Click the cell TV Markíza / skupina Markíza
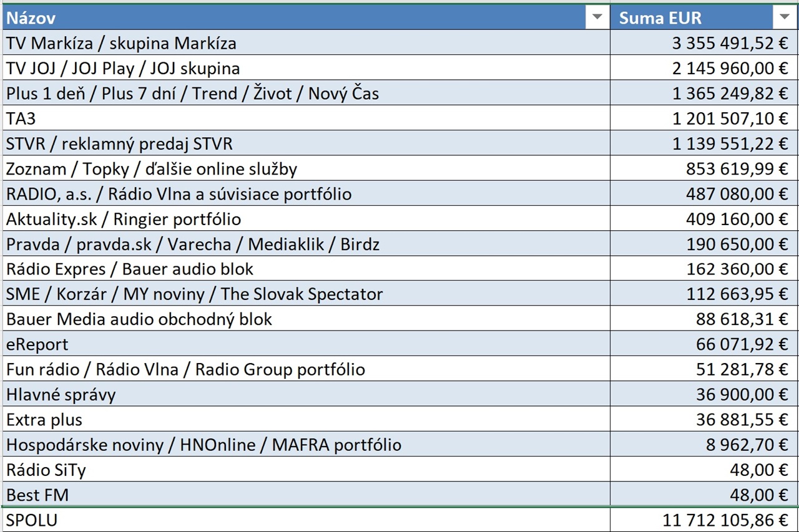The height and width of the screenshot is (532, 799). point(305,43)
